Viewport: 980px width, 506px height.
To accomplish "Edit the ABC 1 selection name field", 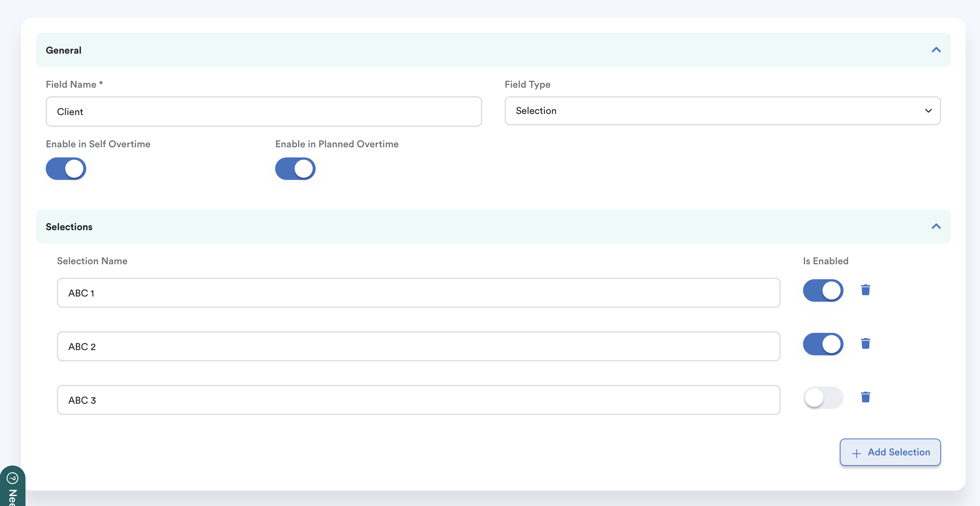I will [x=418, y=293].
